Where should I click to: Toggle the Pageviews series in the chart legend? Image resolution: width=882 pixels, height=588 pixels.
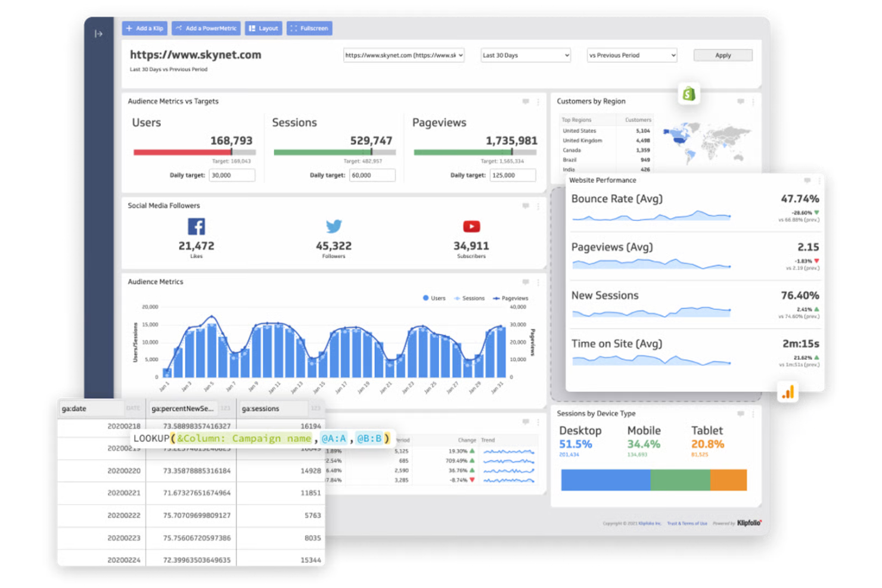click(510, 298)
